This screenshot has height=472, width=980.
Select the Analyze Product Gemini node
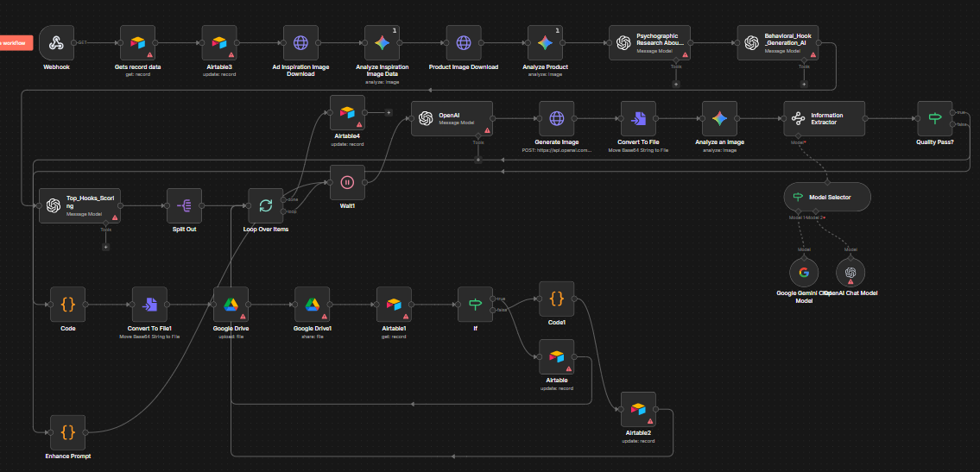point(545,42)
